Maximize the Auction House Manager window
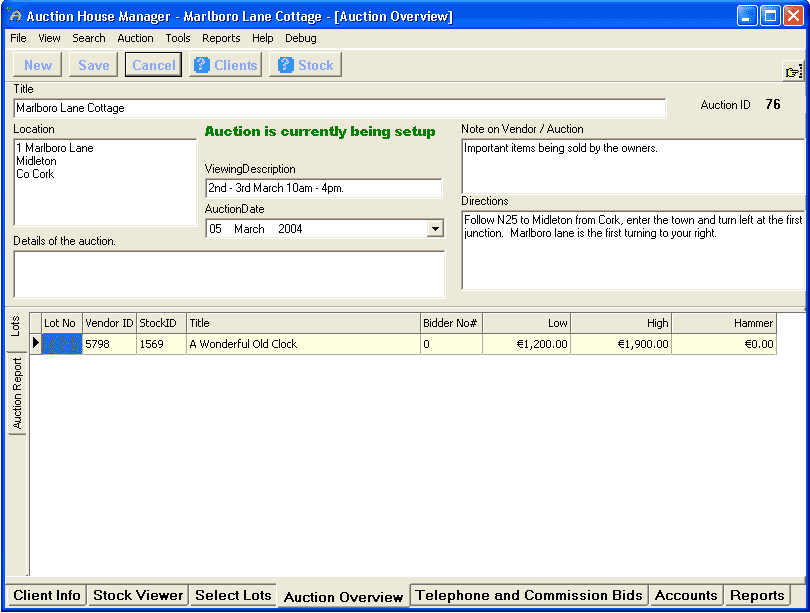Image resolution: width=810 pixels, height=613 pixels. 770,15
